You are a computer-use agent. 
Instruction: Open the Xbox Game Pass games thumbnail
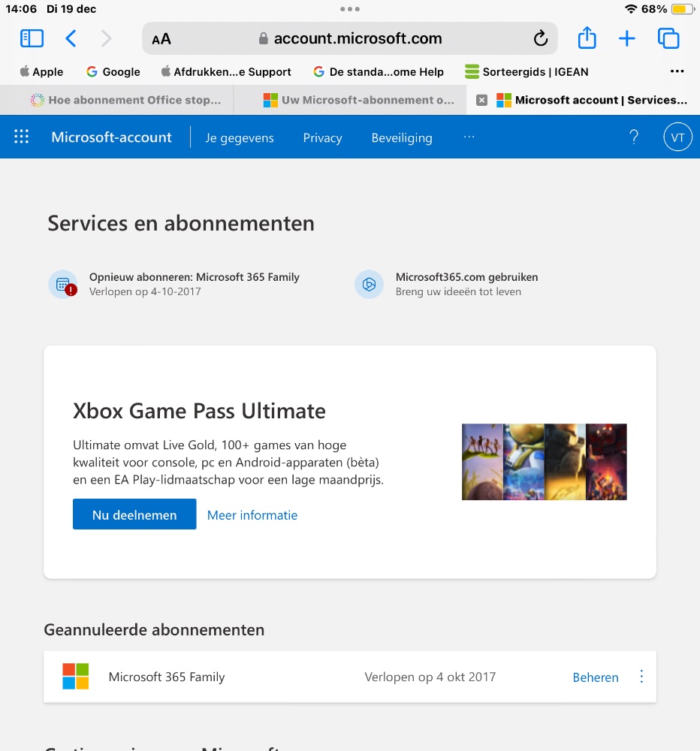click(x=544, y=462)
